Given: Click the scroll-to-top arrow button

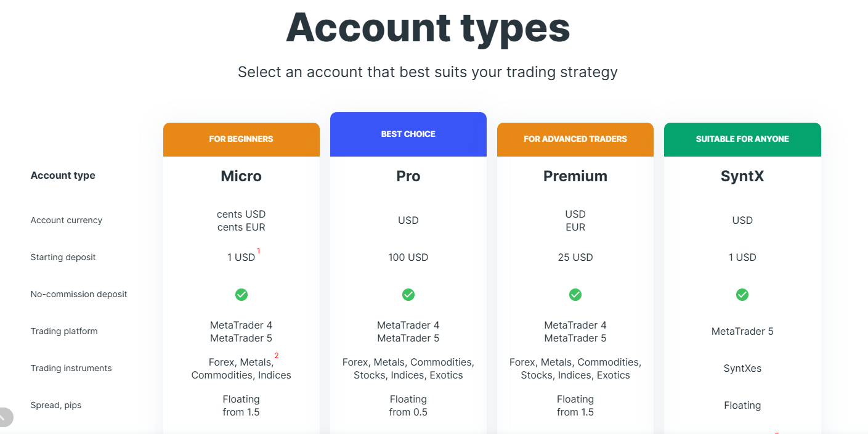Looking at the screenshot, I should (x=4, y=417).
